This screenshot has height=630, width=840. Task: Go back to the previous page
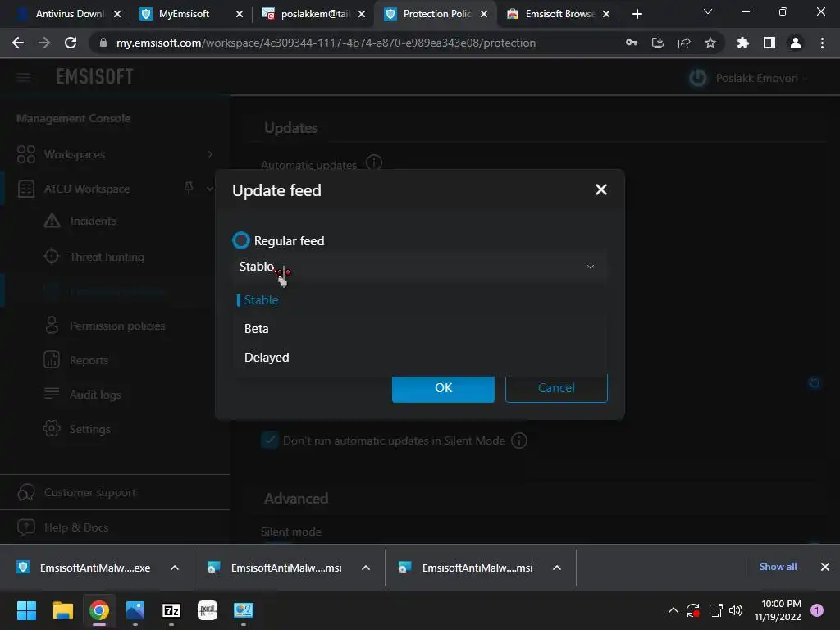18,43
